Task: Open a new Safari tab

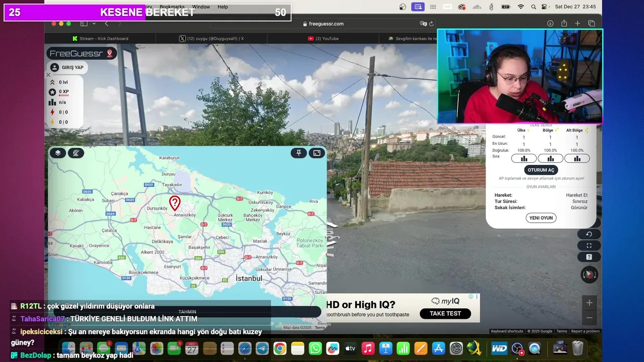Action: click(578, 24)
